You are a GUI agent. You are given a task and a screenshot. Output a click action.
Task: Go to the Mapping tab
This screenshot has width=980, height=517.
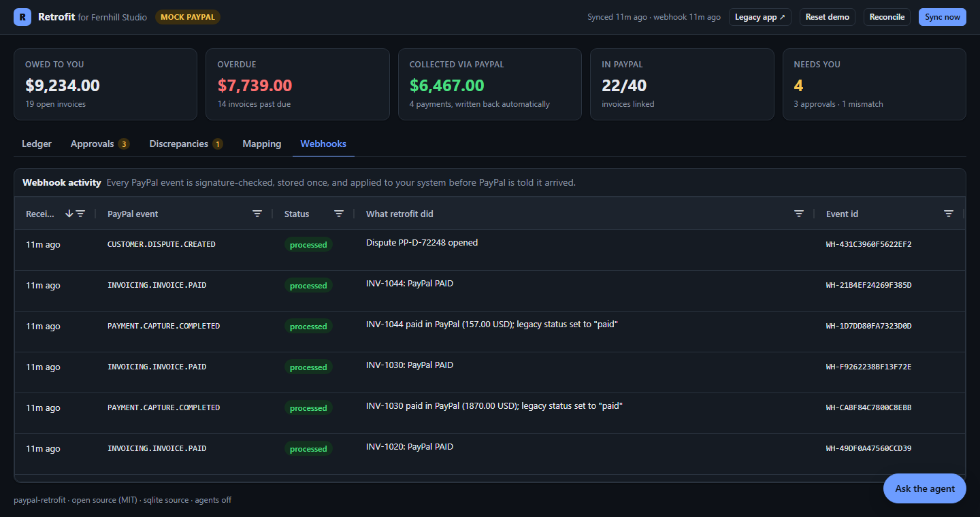tap(262, 144)
